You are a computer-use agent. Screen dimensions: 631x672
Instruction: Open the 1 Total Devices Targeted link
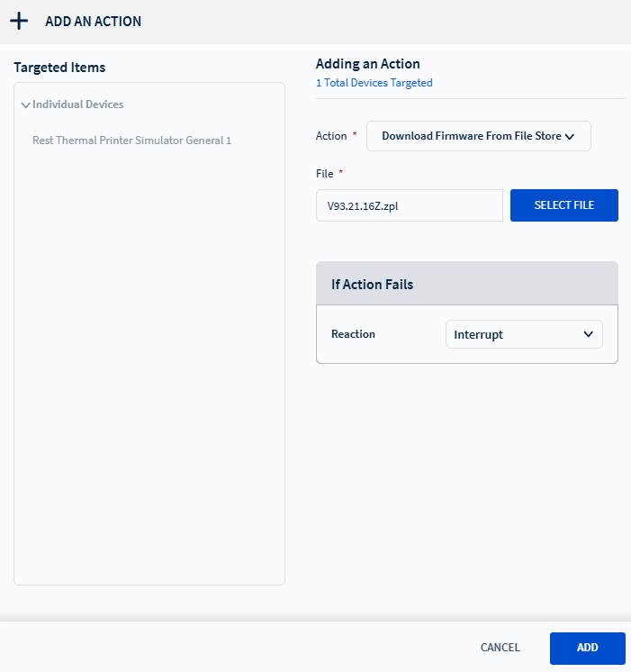(374, 83)
